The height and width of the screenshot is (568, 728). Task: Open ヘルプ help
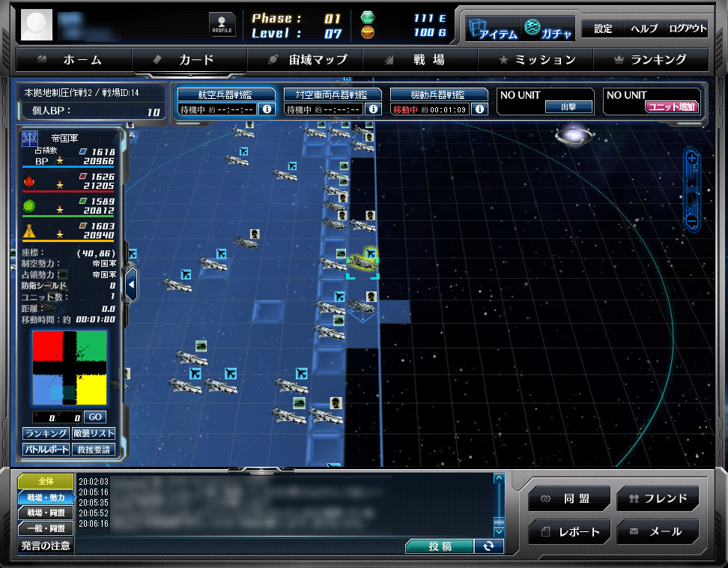(x=644, y=28)
